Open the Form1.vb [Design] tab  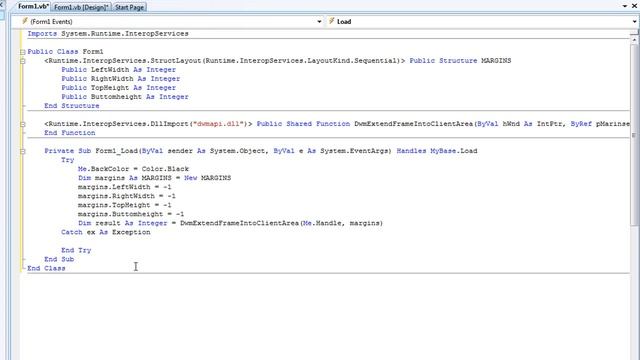click(81, 7)
